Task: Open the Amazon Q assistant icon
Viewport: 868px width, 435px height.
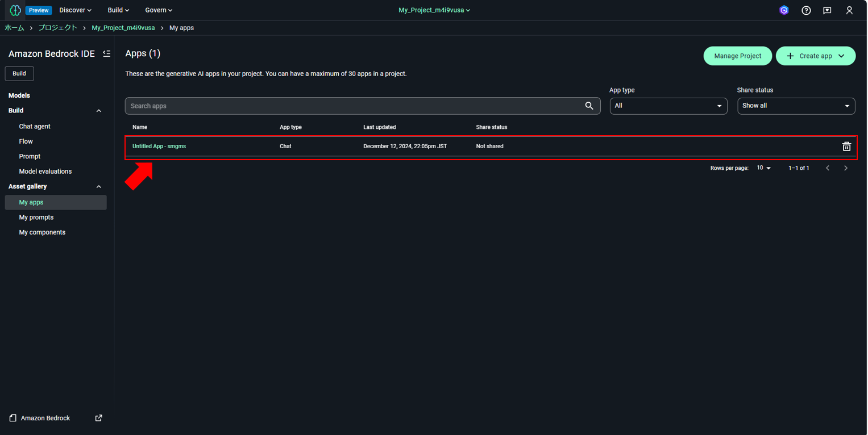Action: pos(784,10)
